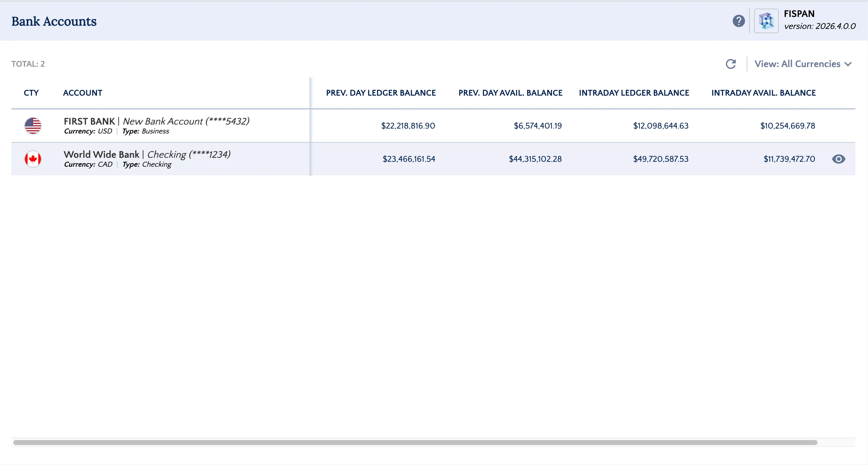The height and width of the screenshot is (465, 868).
Task: Click Currency: USD detail text
Action: click(88, 131)
